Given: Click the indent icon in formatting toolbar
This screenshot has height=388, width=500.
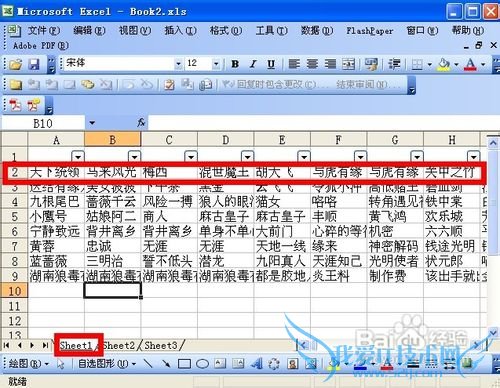Looking at the screenshot, I should pos(394,64).
